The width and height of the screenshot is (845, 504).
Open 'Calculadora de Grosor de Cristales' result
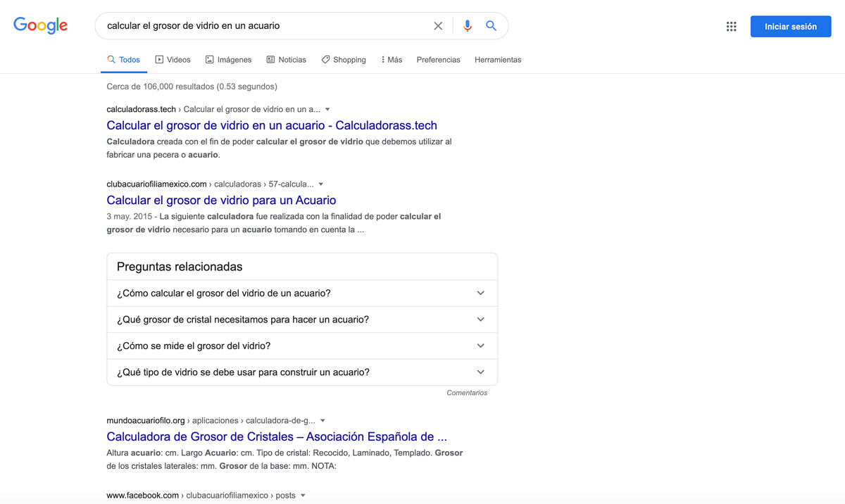coord(277,436)
